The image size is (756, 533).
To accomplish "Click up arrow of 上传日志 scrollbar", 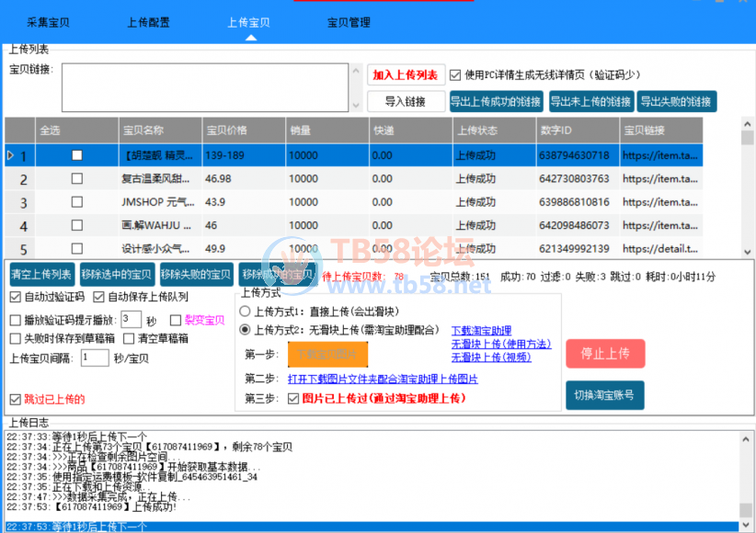I will [747, 439].
